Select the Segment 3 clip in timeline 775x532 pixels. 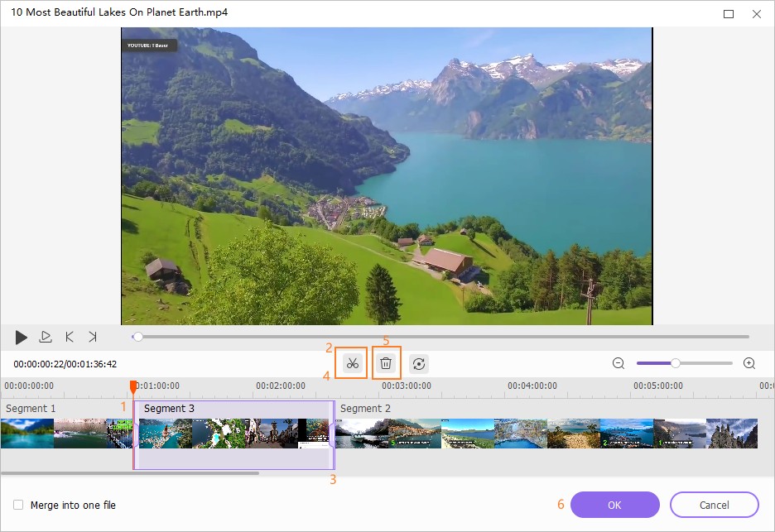233,434
